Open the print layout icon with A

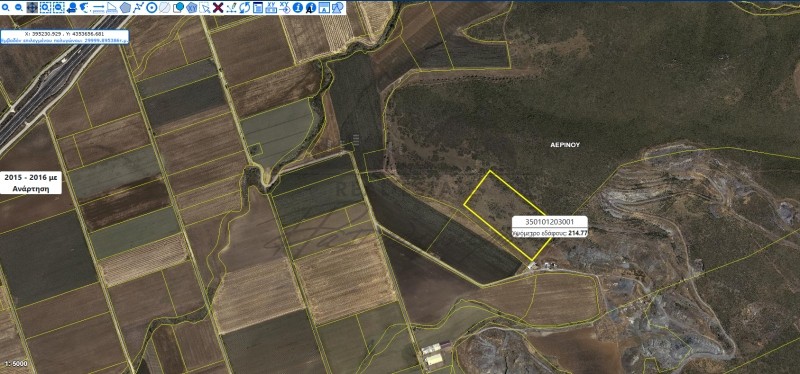point(324,8)
